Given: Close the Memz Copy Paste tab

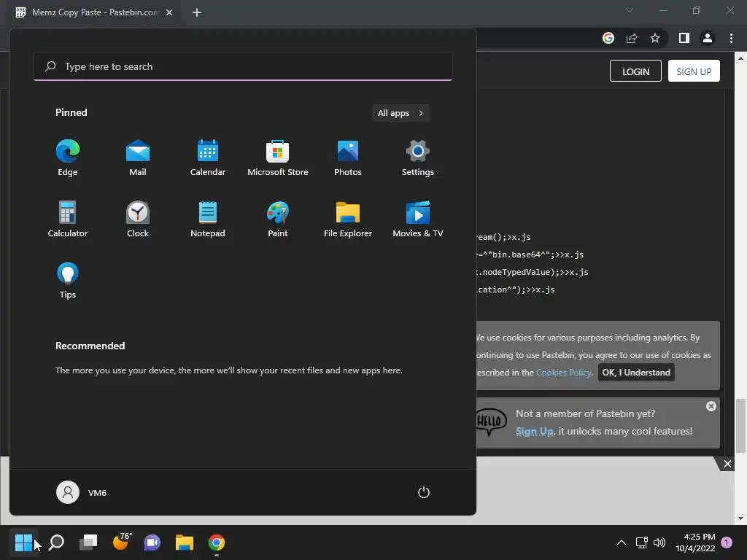Looking at the screenshot, I should (x=169, y=12).
